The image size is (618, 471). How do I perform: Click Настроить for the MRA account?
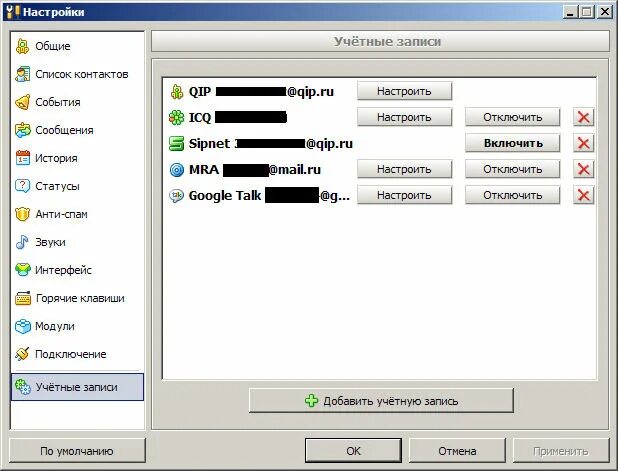click(404, 169)
